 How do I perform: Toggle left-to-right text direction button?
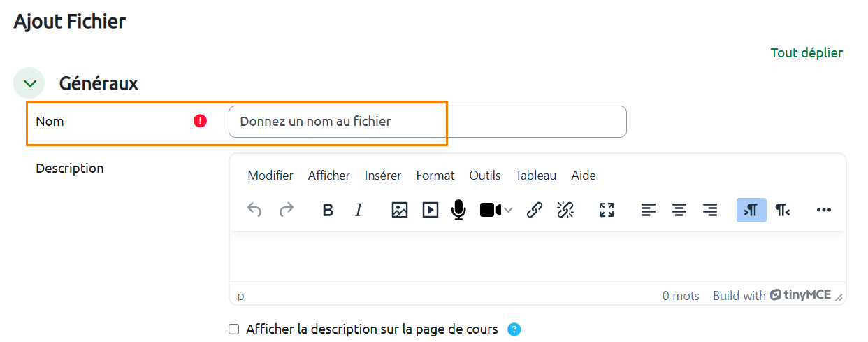[x=751, y=210]
